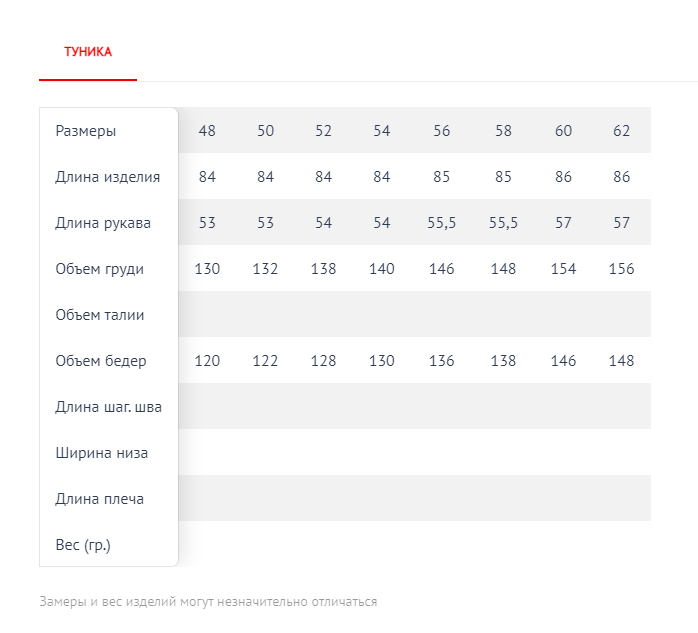Select size 50 column header
Viewport: 698px width, 633px height.
pyautogui.click(x=265, y=131)
